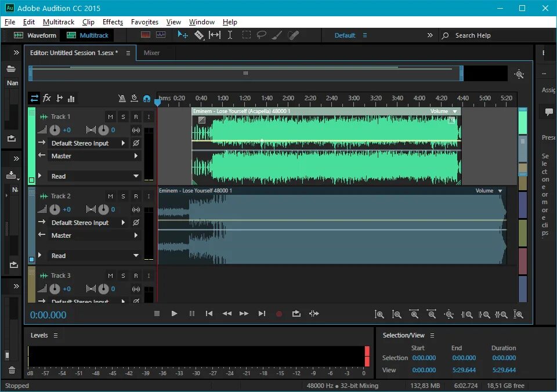The width and height of the screenshot is (557, 392).
Task: Toggle Monitor Input on Track 1
Action: coord(149,117)
